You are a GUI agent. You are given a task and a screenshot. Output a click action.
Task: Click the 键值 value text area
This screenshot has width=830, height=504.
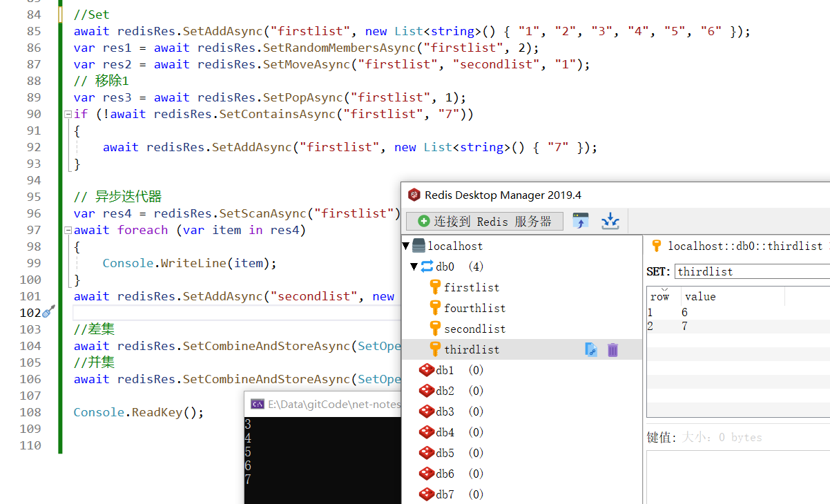(x=738, y=477)
